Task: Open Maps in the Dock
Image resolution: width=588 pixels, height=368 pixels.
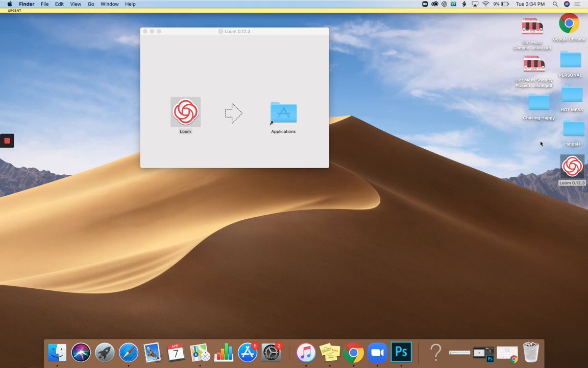Action: pos(200,353)
